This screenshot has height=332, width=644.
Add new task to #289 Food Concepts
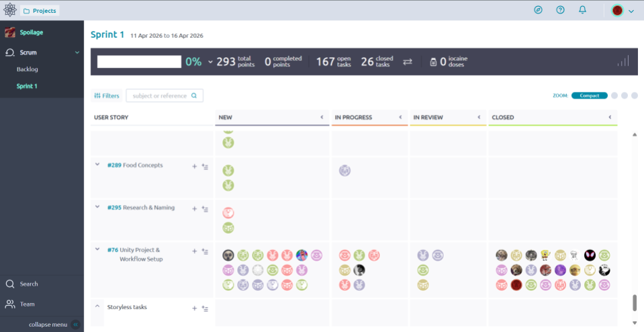point(195,165)
